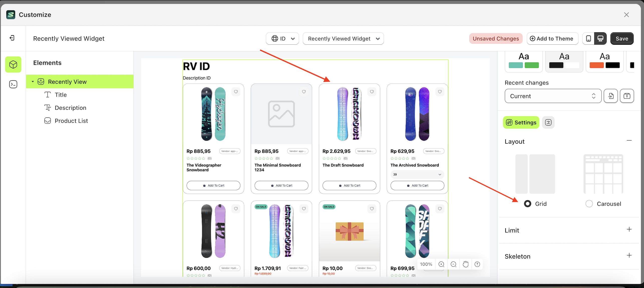Collapse the Recently View tree item
Screen dimensions: 644x288
[x=33, y=81]
